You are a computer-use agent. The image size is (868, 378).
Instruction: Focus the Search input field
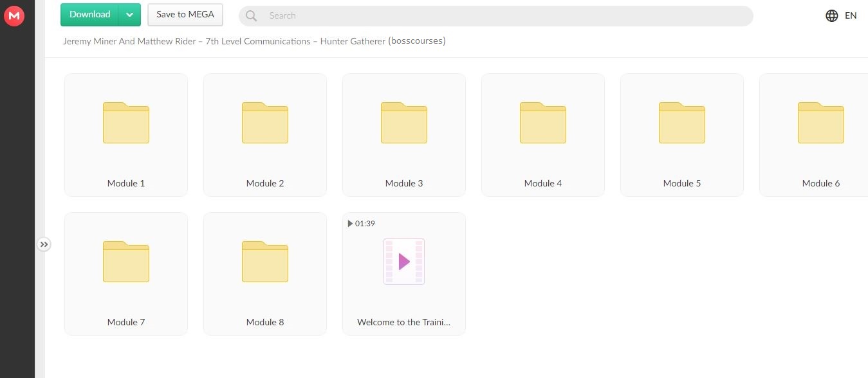click(495, 16)
